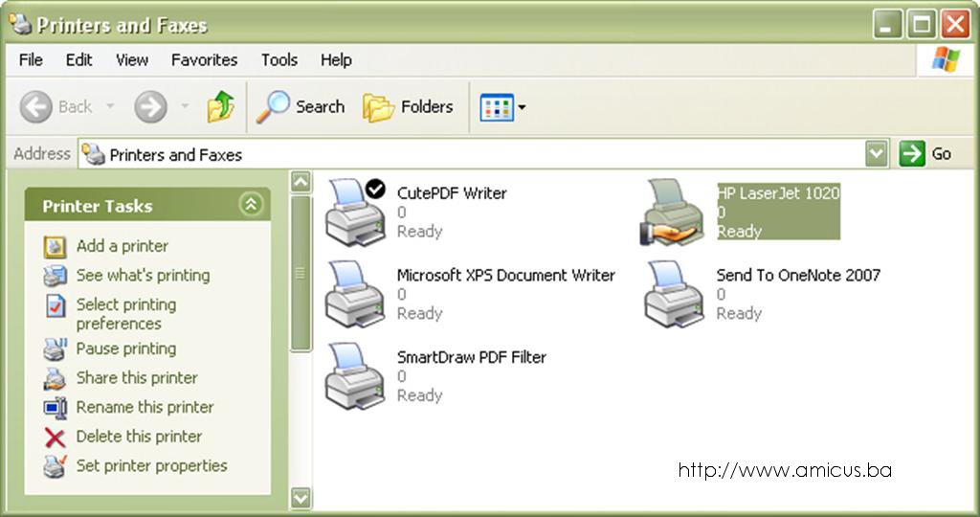Open the Back history dropdown arrow
The image size is (980, 517).
[x=110, y=106]
